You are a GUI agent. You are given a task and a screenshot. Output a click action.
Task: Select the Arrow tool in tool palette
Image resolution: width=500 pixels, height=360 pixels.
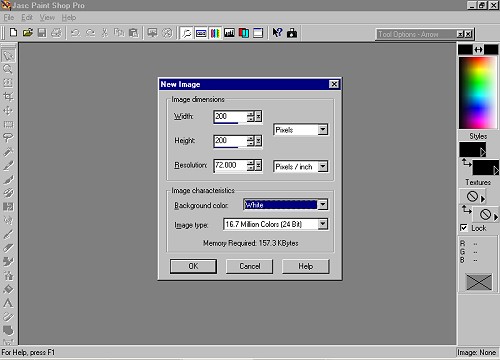pyautogui.click(x=8, y=55)
